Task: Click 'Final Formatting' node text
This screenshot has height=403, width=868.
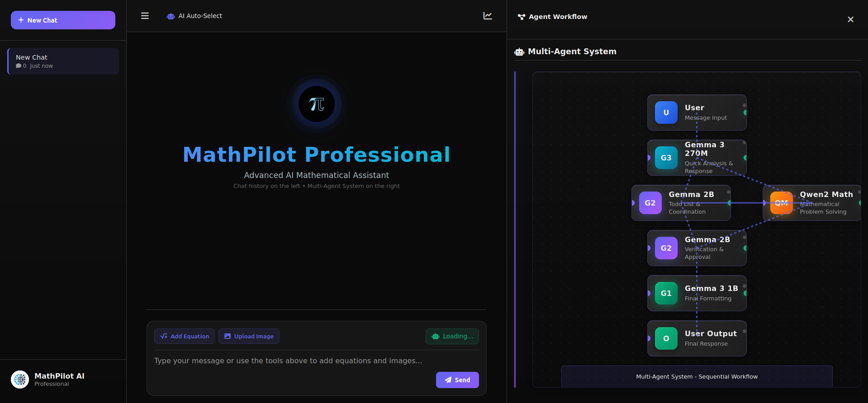Action: click(708, 299)
